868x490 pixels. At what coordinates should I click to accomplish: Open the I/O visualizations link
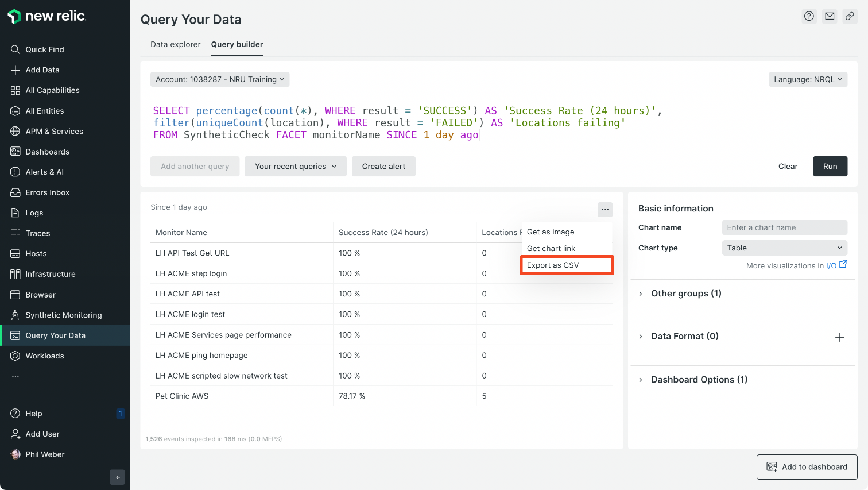tap(836, 265)
